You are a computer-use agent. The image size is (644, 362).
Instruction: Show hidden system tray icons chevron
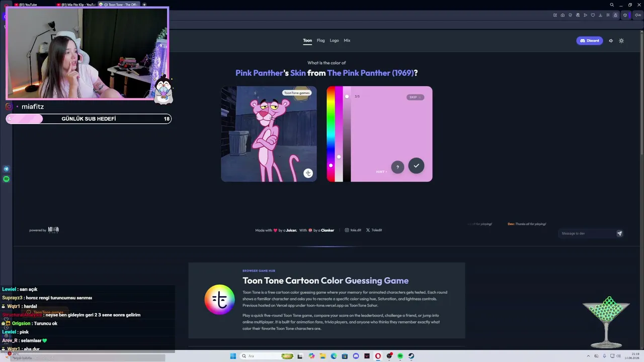pyautogui.click(x=588, y=356)
